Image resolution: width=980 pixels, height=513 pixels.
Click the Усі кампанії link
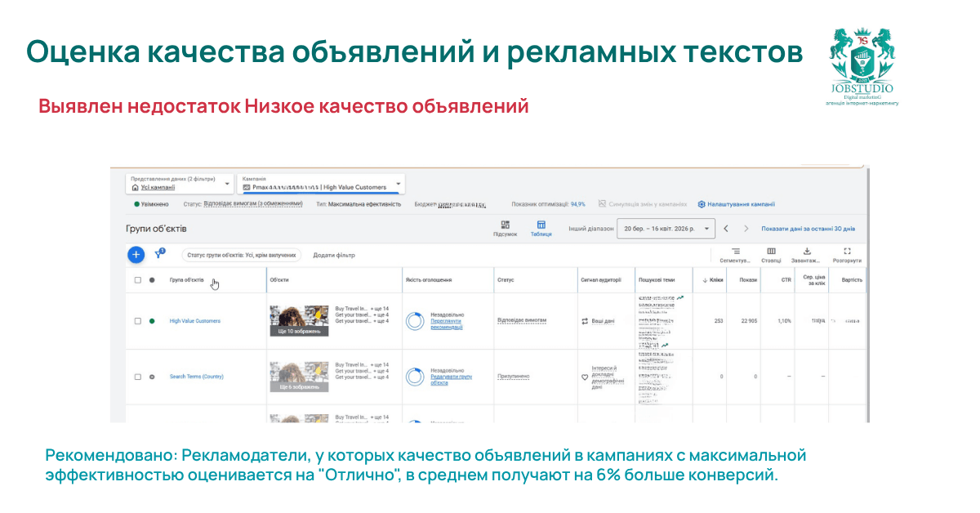coord(158,187)
